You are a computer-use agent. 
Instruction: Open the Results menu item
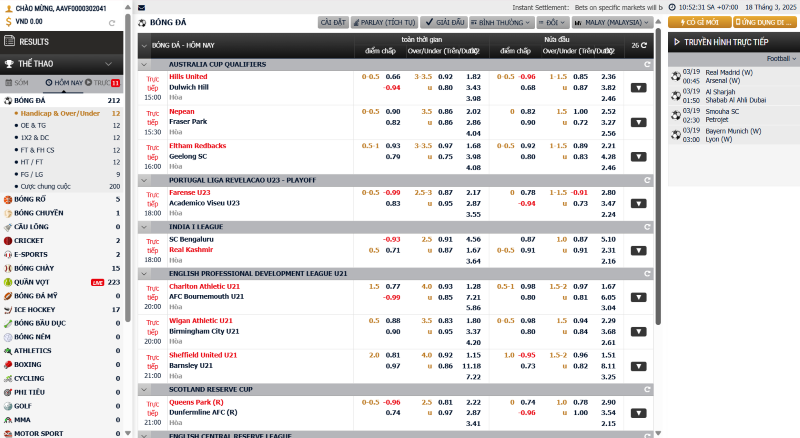click(x=34, y=42)
